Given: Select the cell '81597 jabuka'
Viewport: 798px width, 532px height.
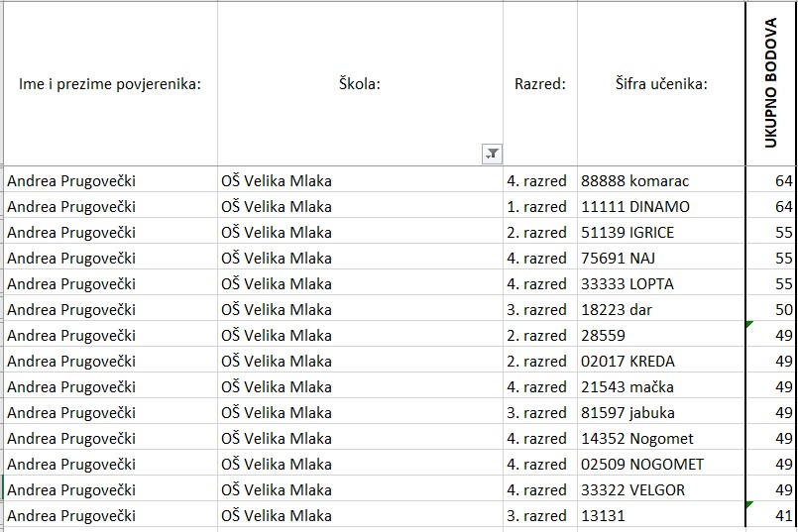Looking at the screenshot, I should pyautogui.click(x=661, y=412).
